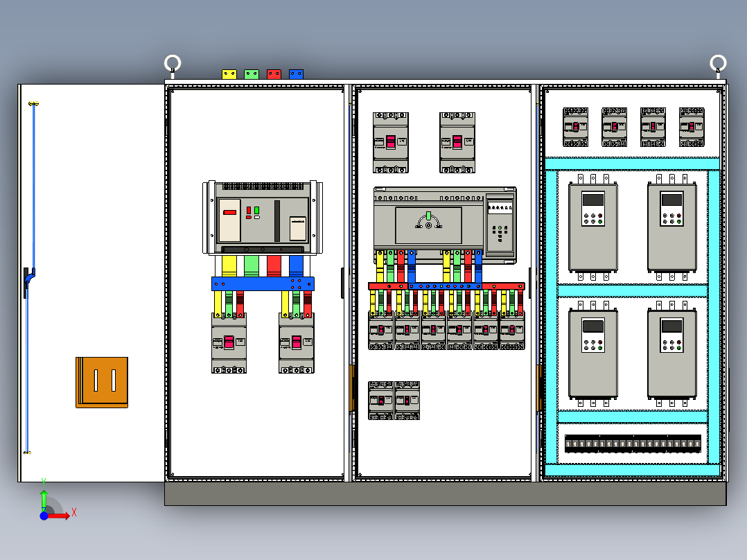The height and width of the screenshot is (560, 747).
Task: Pick the blue busbar terminal on the cabinet roof
Action: [297, 74]
